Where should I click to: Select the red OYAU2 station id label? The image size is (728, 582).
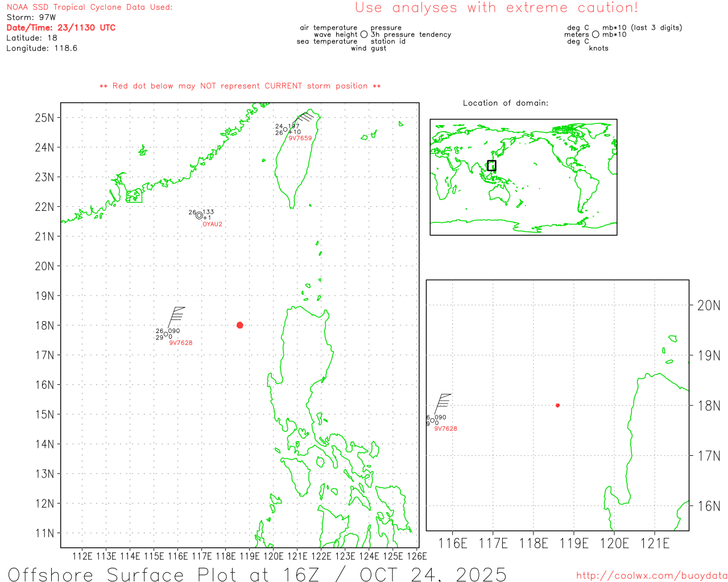tap(212, 225)
